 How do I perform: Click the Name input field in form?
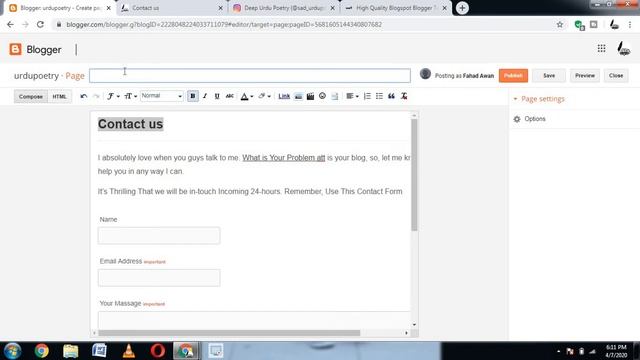(159, 236)
